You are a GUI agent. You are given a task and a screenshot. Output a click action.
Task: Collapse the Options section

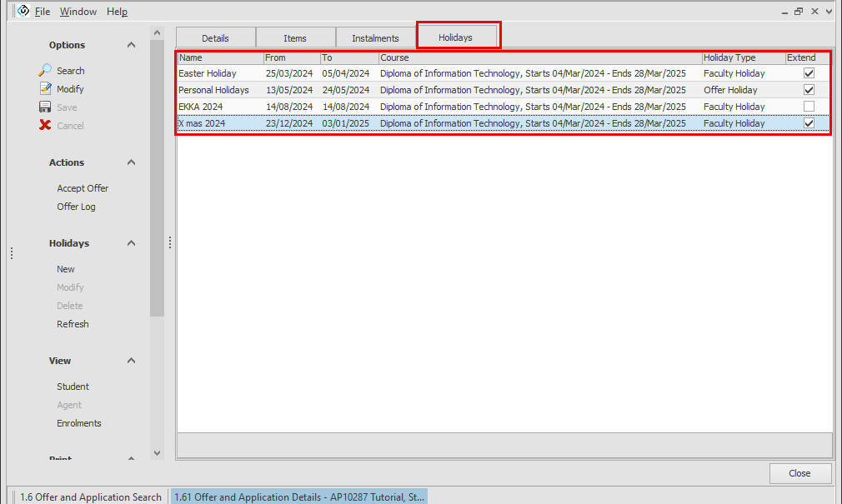(x=131, y=45)
